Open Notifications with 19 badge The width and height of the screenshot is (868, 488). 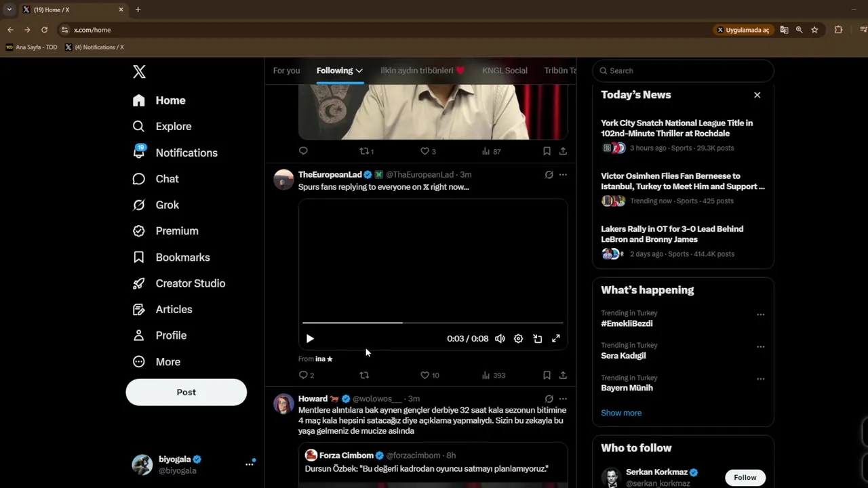(175, 152)
